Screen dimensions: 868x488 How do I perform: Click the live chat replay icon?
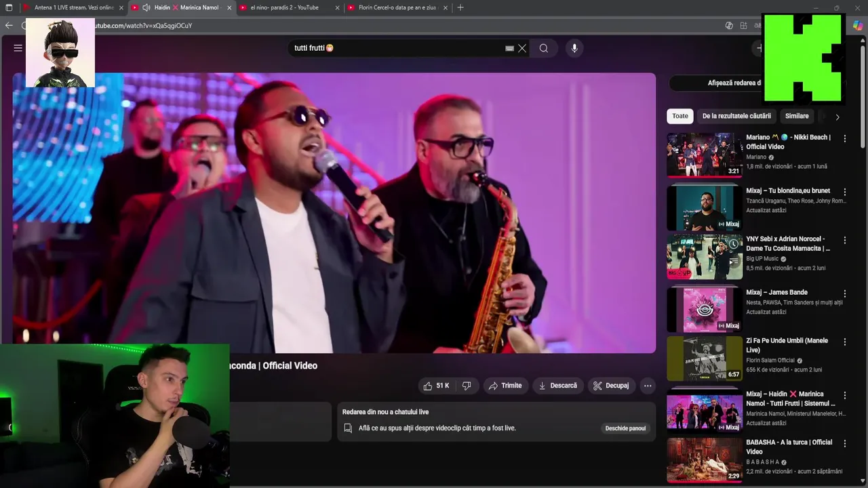(348, 428)
